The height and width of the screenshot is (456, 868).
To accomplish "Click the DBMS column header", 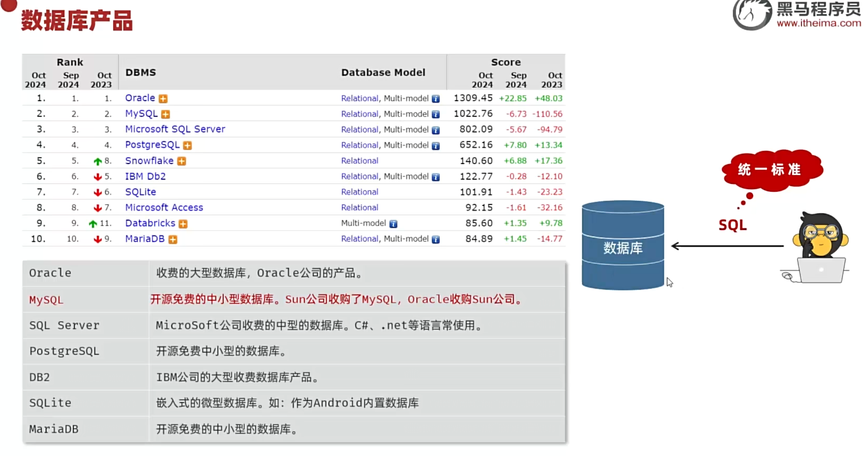I will (141, 72).
